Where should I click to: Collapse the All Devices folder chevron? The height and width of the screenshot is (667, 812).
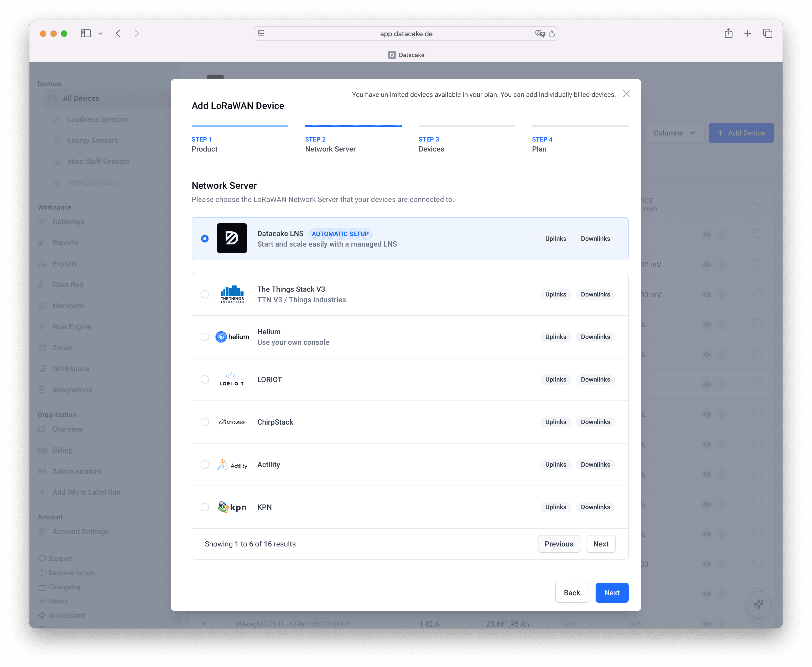point(38,98)
